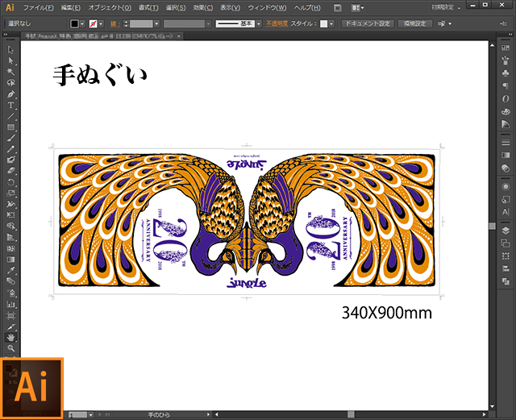
Task: Select the Rotate tool
Action: pos(10,182)
